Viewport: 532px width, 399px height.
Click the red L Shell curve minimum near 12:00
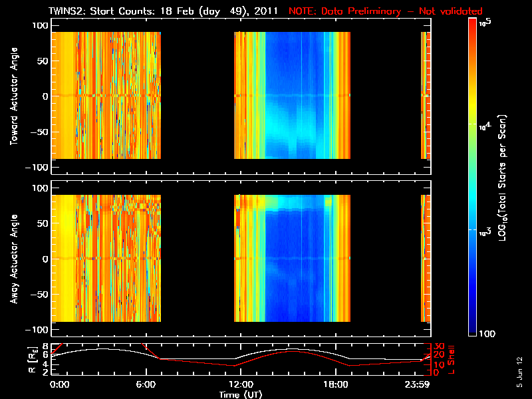coord(234,365)
